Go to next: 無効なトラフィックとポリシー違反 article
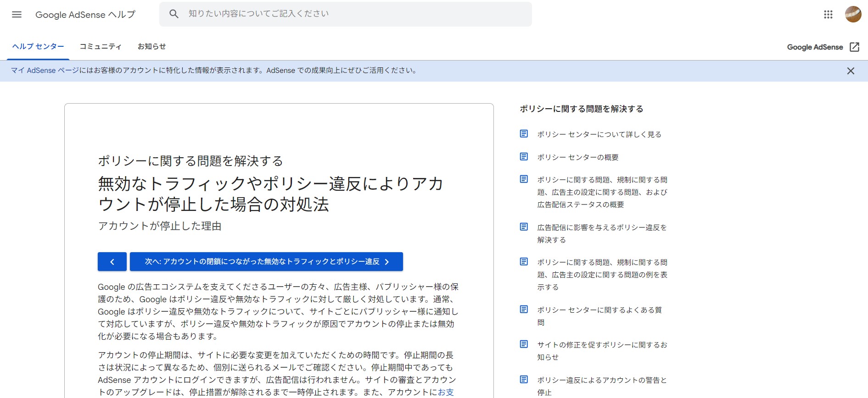Viewport: 868px width, 398px height. [x=266, y=261]
